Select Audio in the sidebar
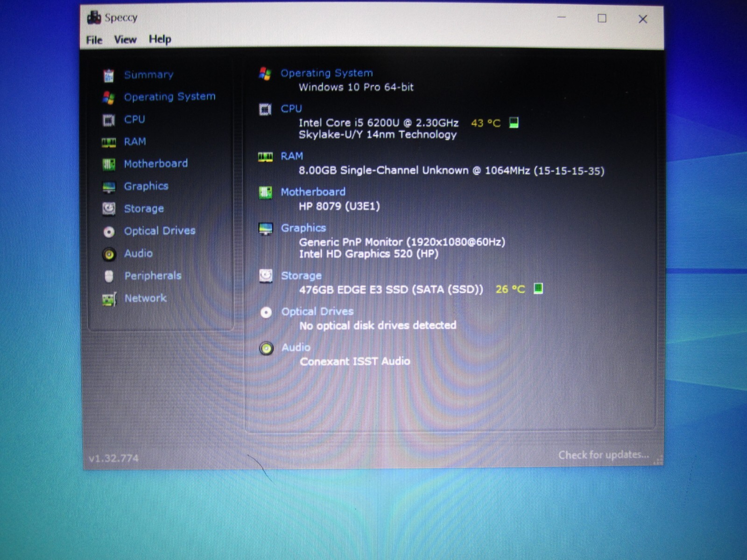Viewport: 747px width, 560px height. click(x=138, y=253)
